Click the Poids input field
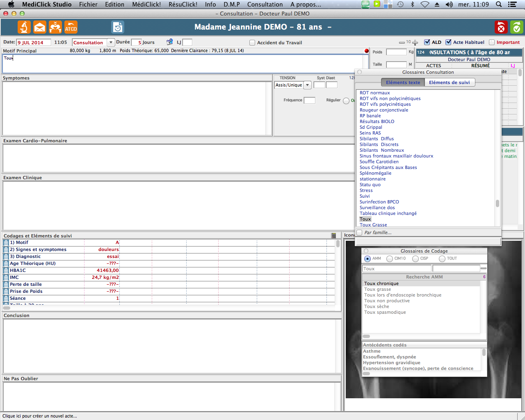 [396, 52]
